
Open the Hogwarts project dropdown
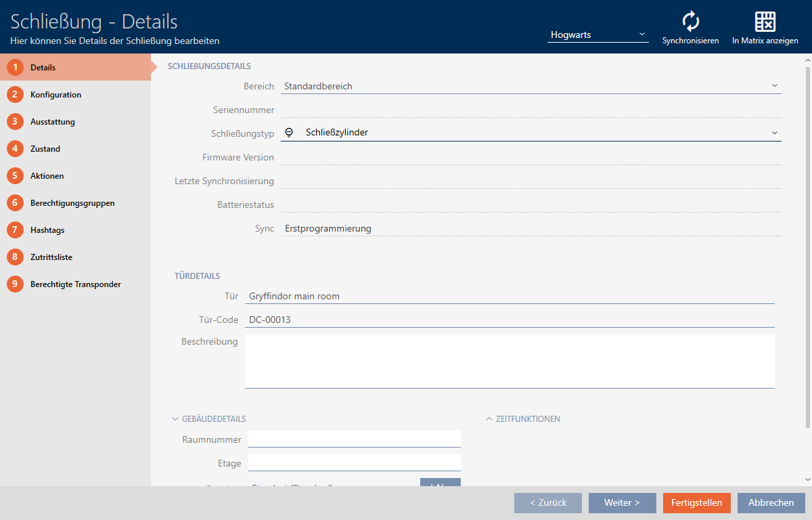point(597,35)
